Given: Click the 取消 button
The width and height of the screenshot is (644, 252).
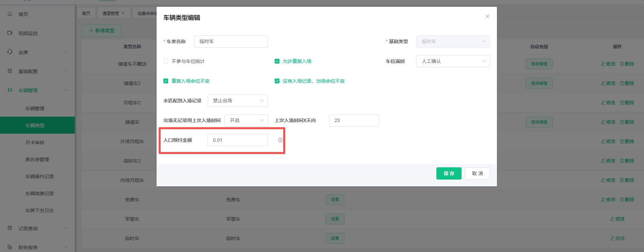Looking at the screenshot, I should 477,173.
